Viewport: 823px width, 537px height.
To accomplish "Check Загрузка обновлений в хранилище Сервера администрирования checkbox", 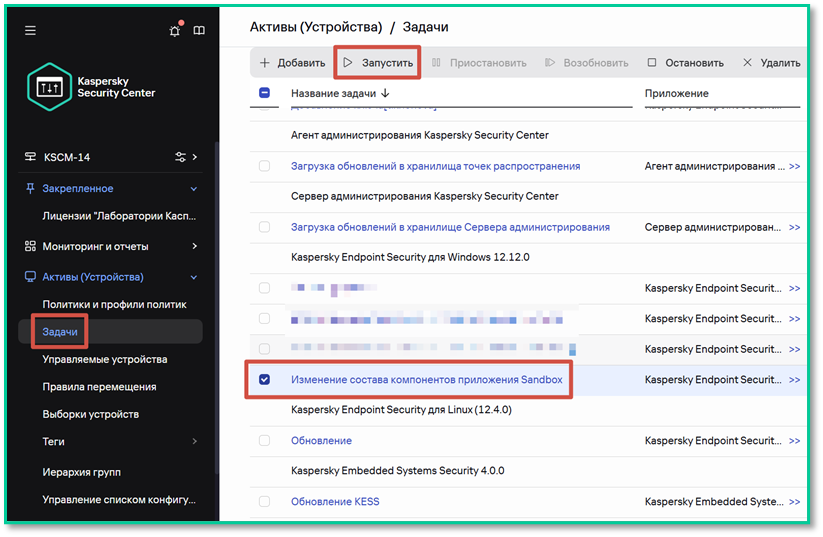I will pyautogui.click(x=265, y=227).
